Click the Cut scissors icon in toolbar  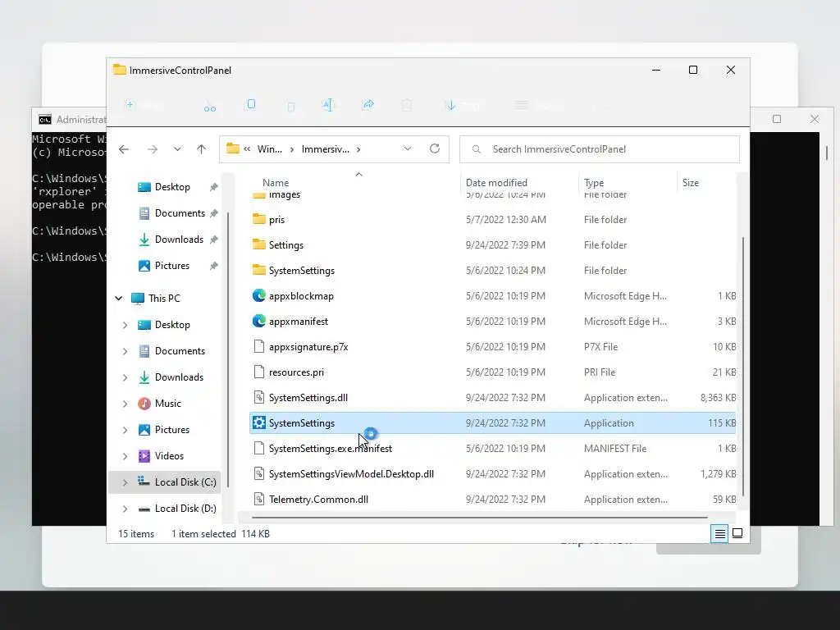click(209, 106)
